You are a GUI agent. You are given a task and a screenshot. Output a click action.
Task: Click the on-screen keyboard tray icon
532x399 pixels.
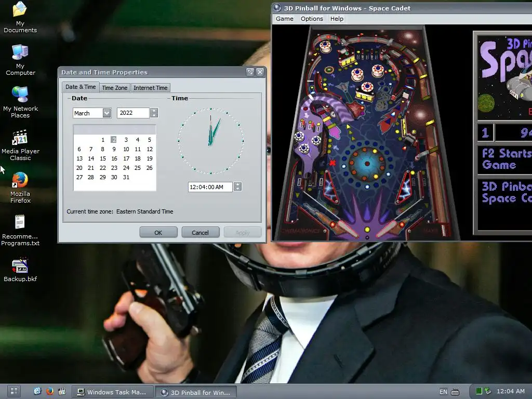455,392
